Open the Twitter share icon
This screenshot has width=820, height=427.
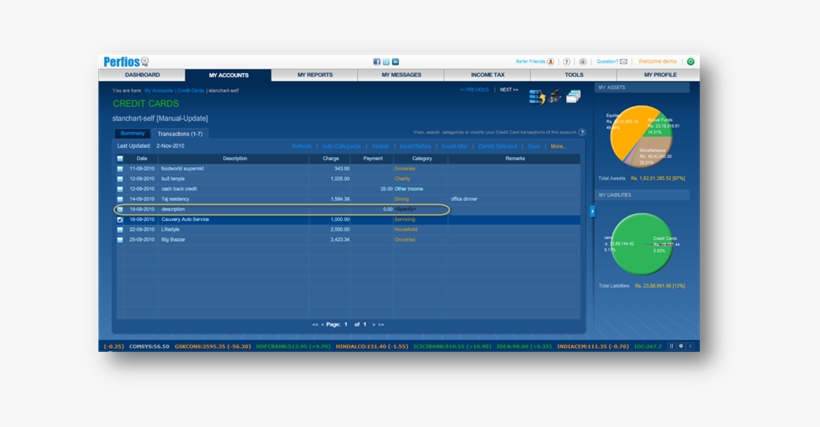[386, 62]
